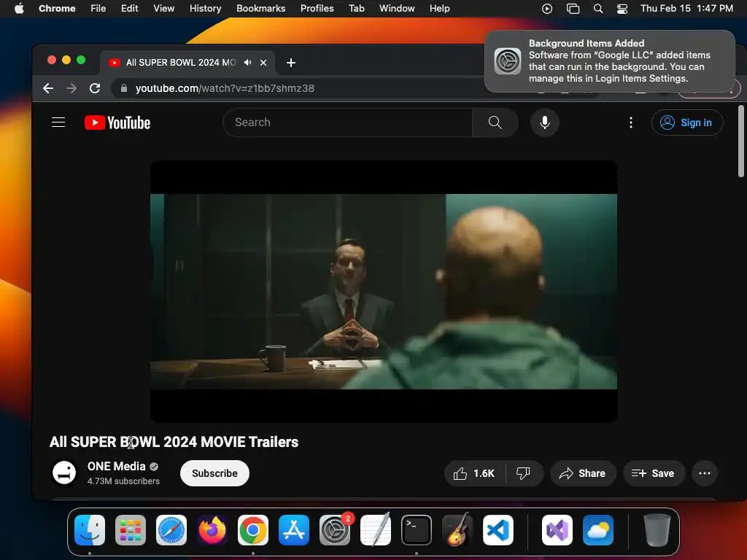Open the File menu

[x=98, y=9]
